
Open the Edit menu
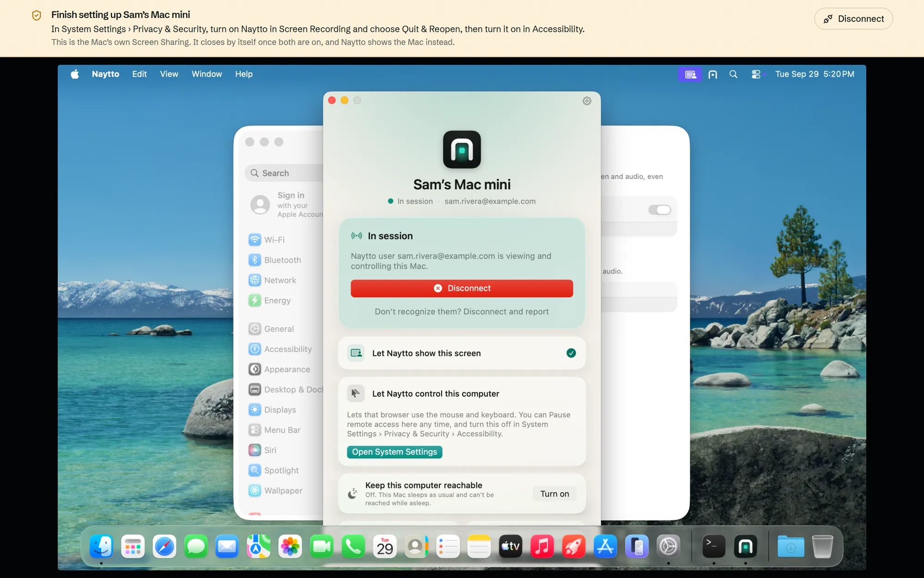(140, 74)
